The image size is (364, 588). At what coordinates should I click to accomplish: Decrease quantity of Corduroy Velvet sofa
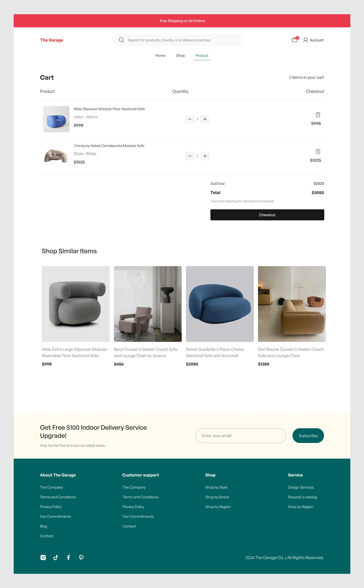[x=190, y=156]
